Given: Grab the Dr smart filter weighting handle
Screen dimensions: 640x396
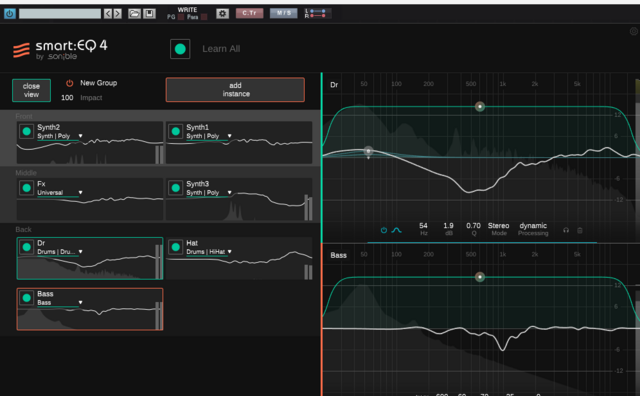Looking at the screenshot, I should tap(480, 107).
